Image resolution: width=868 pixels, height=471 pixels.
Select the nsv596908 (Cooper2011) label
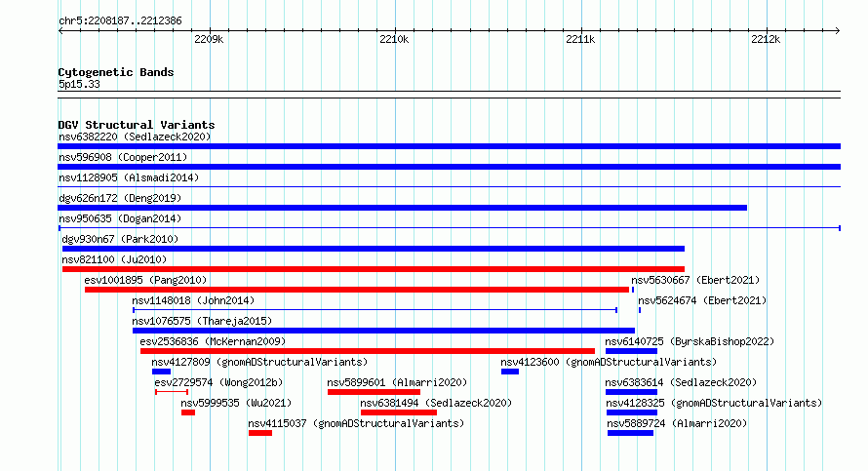coord(123,157)
